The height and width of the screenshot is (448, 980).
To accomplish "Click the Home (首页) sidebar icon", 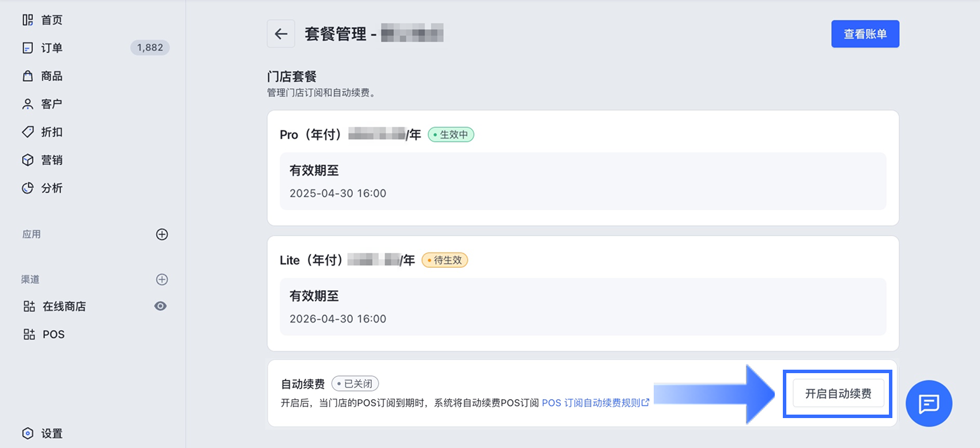I will pyautogui.click(x=28, y=20).
